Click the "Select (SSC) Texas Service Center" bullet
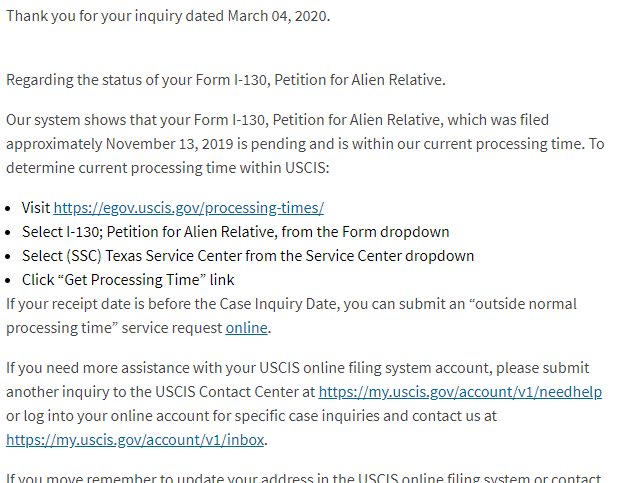Viewport: 627px width, 483px height. click(248, 256)
